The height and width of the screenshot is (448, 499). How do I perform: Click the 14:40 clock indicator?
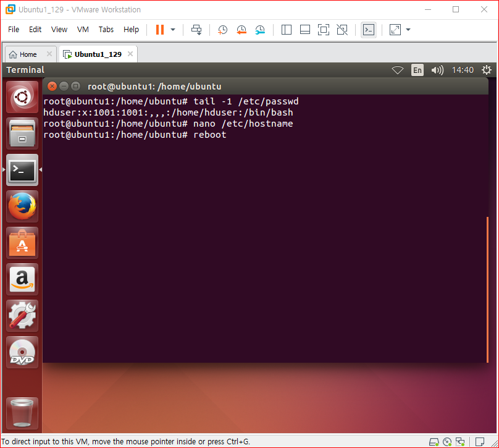coord(463,70)
